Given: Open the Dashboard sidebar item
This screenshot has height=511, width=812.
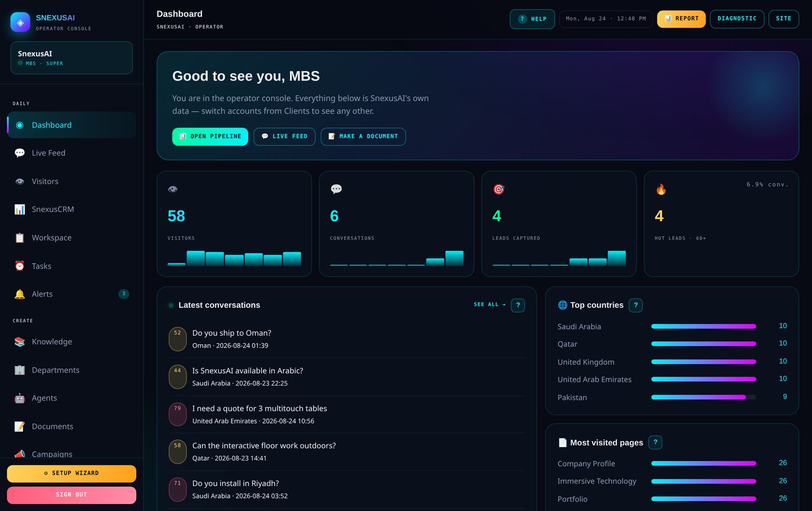Looking at the screenshot, I should pos(72,125).
